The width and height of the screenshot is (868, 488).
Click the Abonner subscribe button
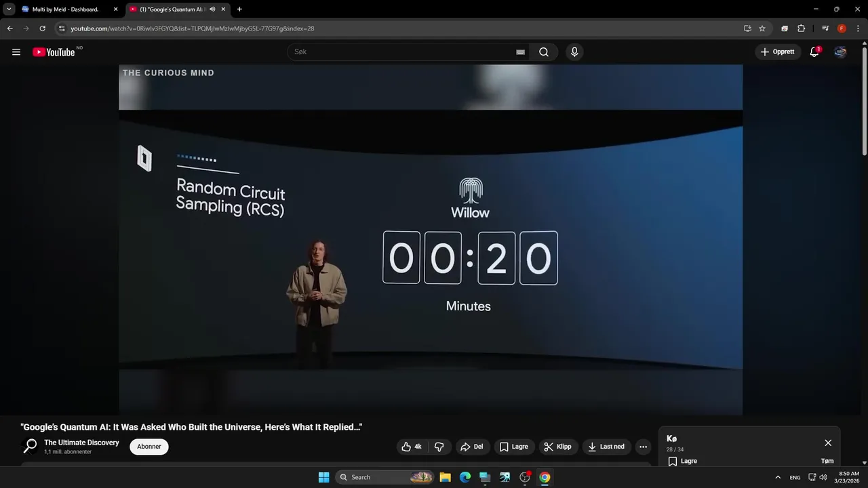149,447
